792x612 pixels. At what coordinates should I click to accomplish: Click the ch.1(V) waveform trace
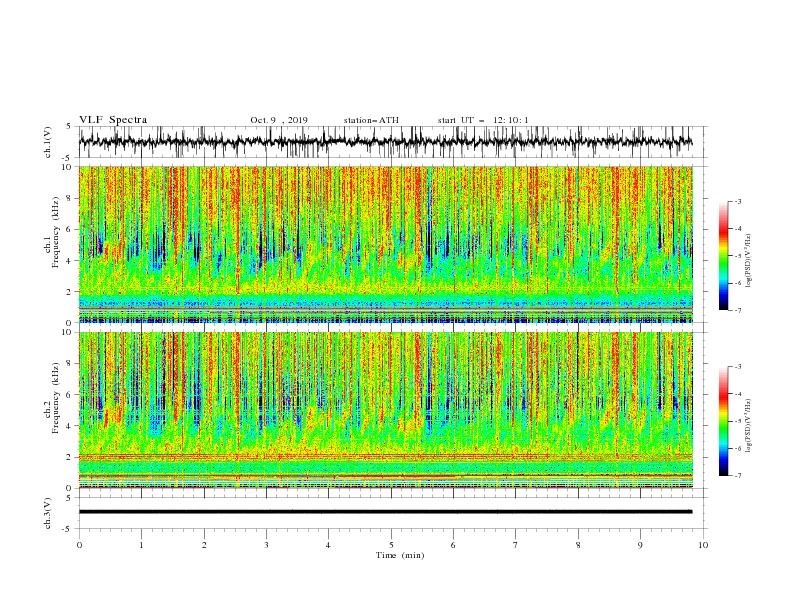[x=386, y=142]
